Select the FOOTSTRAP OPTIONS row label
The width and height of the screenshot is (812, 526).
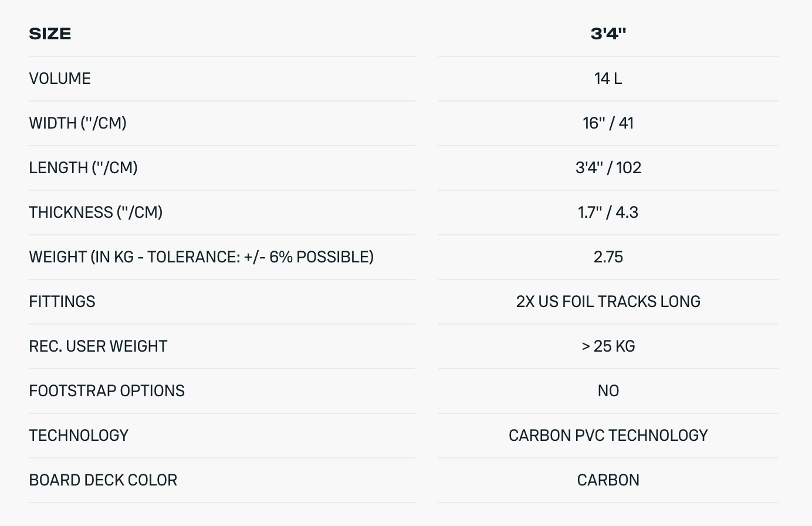click(x=107, y=391)
